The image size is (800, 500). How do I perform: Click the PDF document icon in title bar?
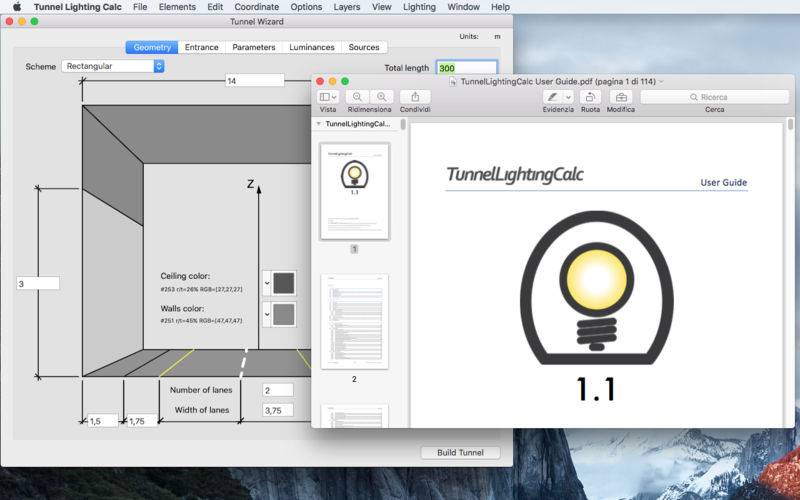tap(453, 82)
